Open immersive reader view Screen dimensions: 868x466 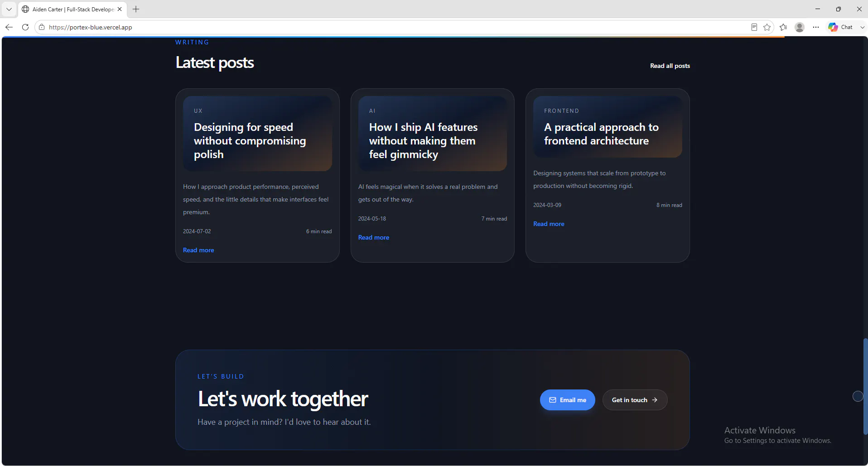(x=754, y=27)
